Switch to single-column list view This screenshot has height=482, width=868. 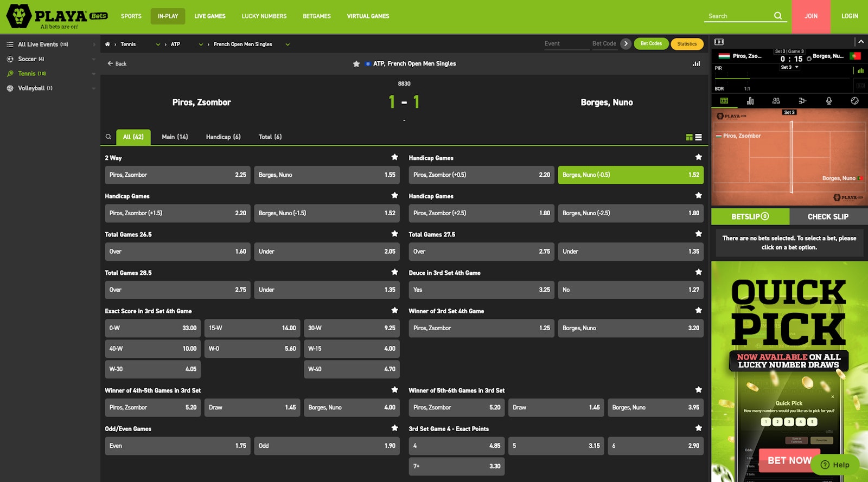[699, 137]
